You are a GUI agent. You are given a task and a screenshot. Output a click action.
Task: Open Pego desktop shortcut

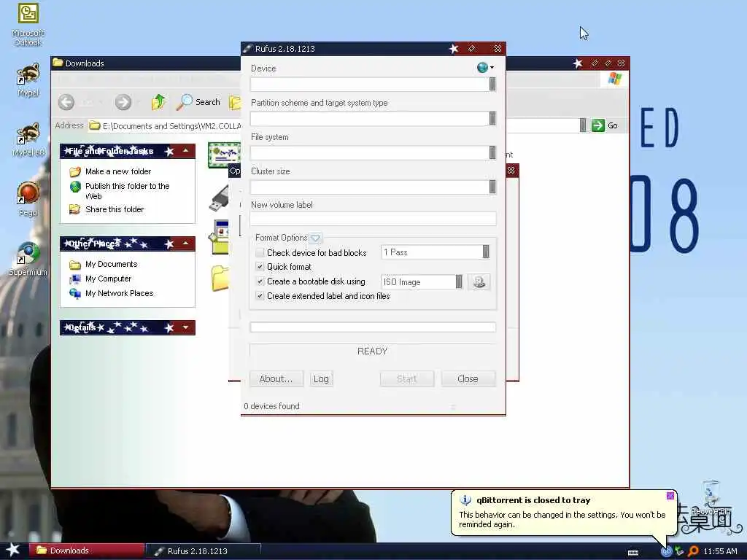(x=28, y=200)
